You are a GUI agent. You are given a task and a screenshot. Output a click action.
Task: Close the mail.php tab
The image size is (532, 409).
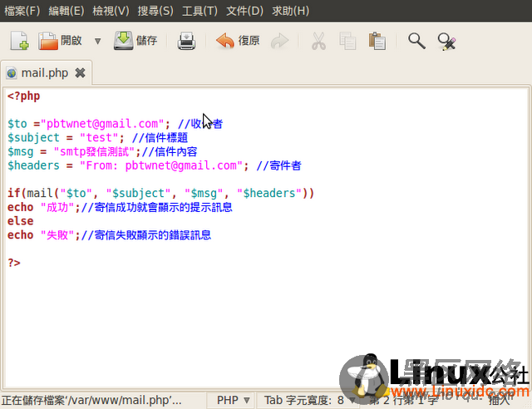[80, 72]
